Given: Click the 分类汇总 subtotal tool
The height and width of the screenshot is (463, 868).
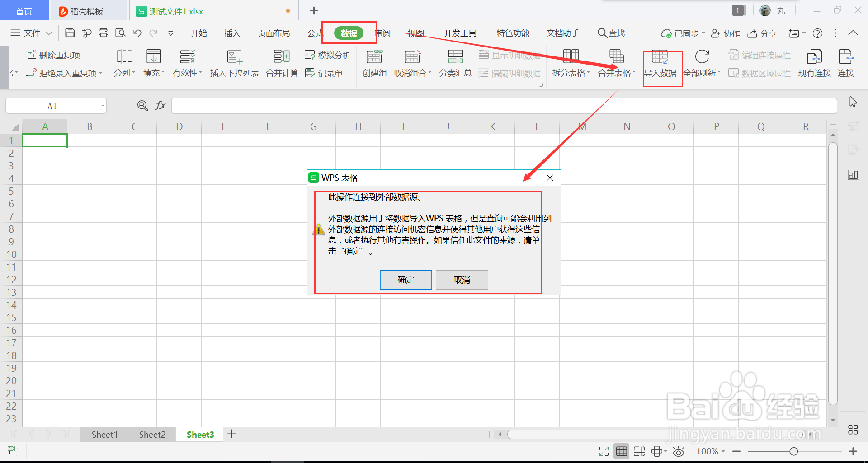Looking at the screenshot, I should pyautogui.click(x=455, y=63).
